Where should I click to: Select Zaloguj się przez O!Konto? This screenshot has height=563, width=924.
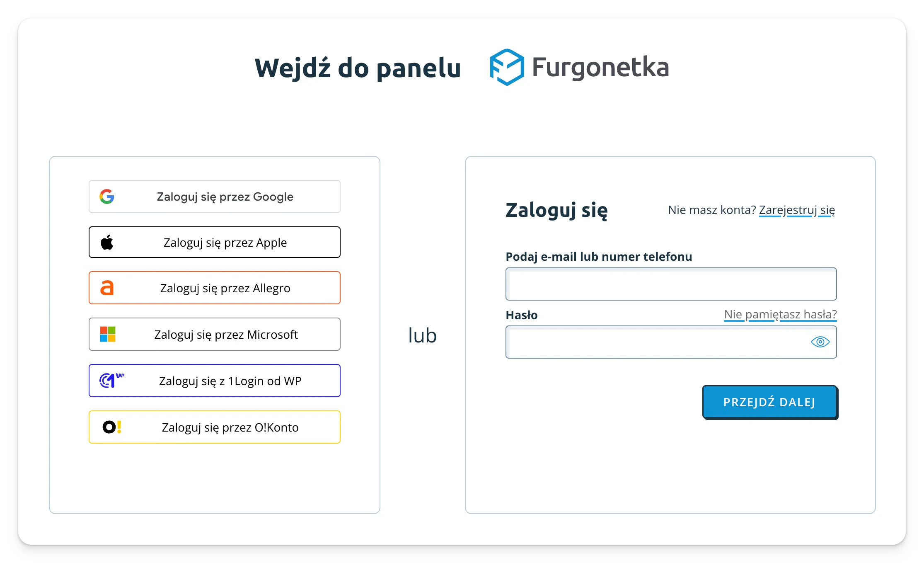(215, 427)
